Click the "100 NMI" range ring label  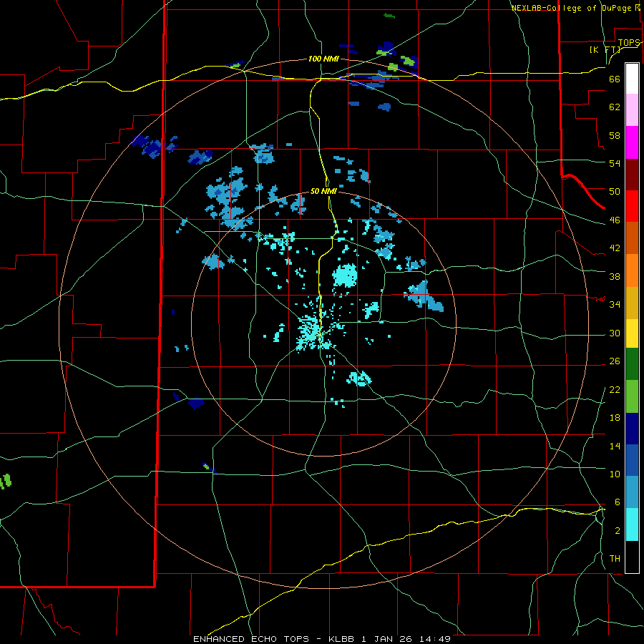(x=323, y=59)
